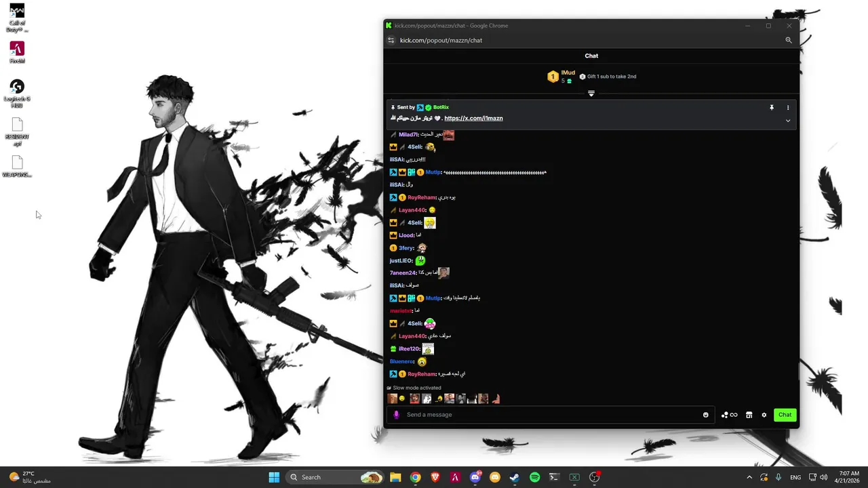Click username iRee120 in chat
The width and height of the screenshot is (868, 488).
pos(410,349)
